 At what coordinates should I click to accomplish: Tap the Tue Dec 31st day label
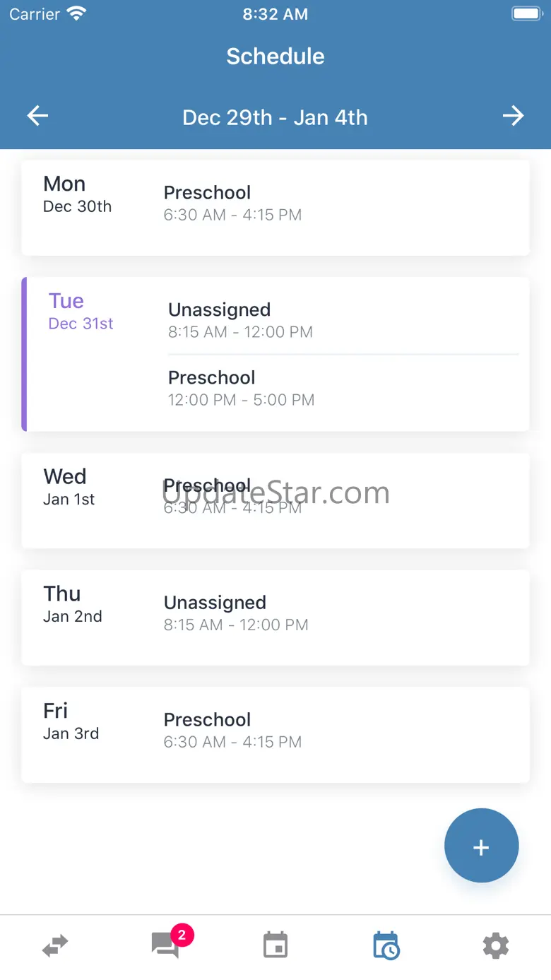(81, 311)
